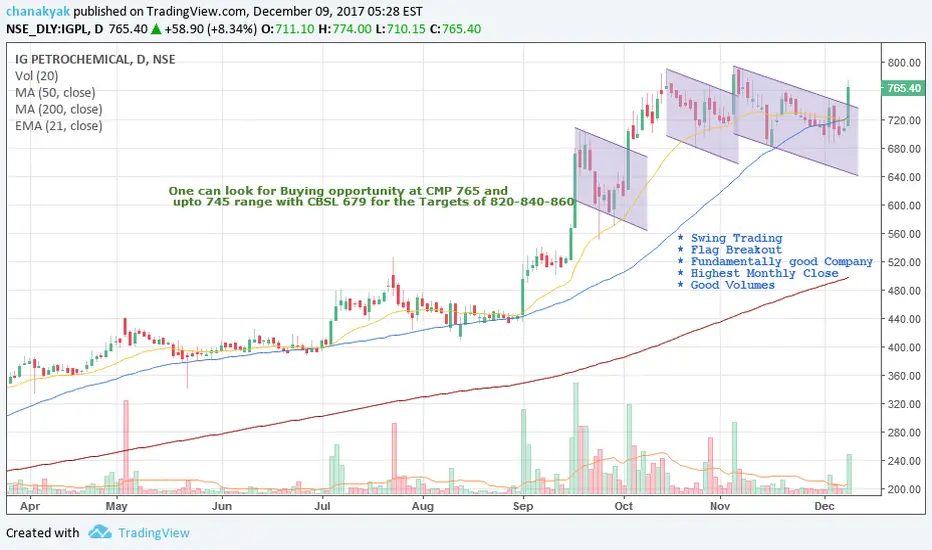Click the May label on time axis

(x=116, y=506)
